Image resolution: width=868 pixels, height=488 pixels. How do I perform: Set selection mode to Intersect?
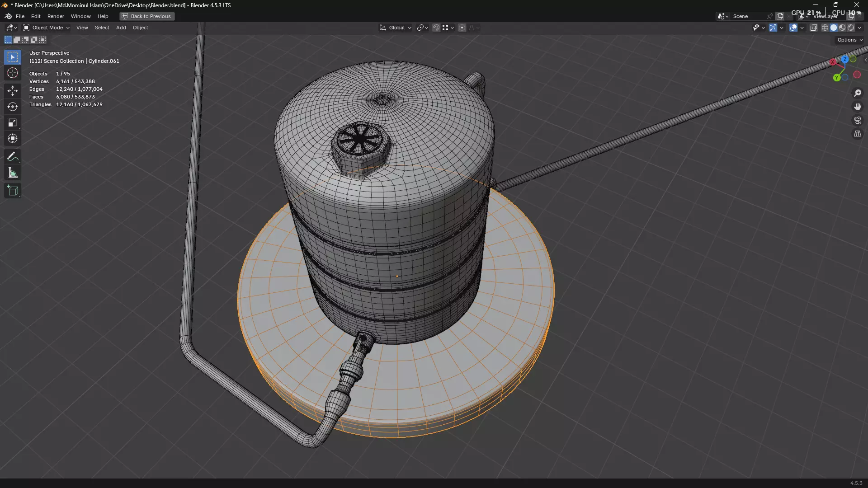(x=42, y=40)
